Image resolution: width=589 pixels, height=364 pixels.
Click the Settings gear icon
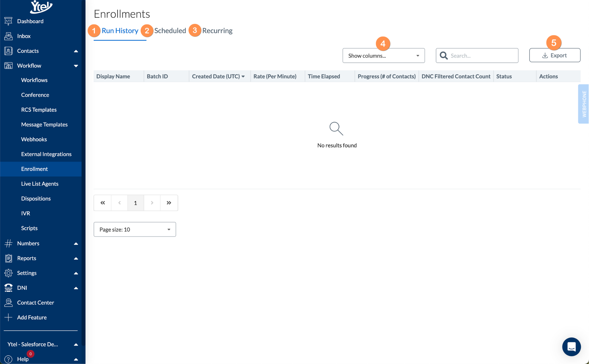click(x=8, y=273)
